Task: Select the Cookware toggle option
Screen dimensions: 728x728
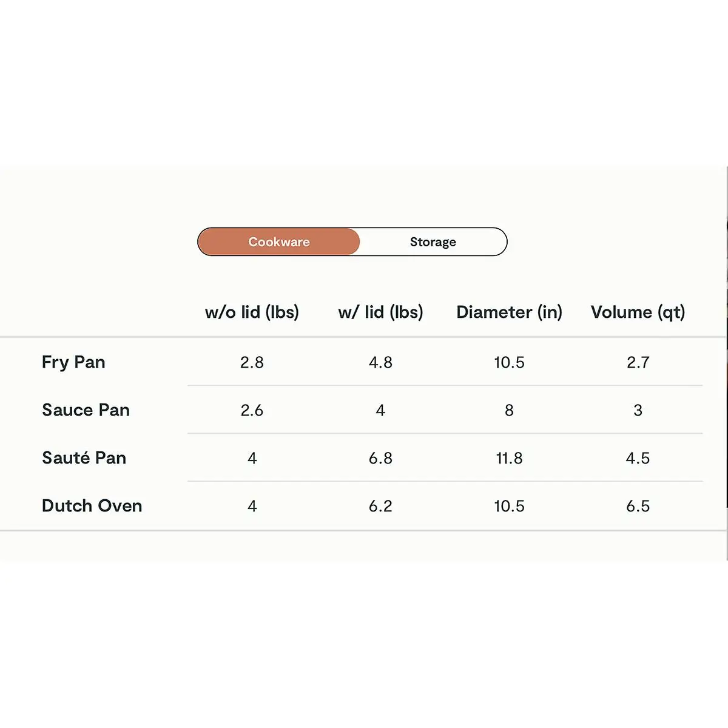Action: tap(279, 242)
